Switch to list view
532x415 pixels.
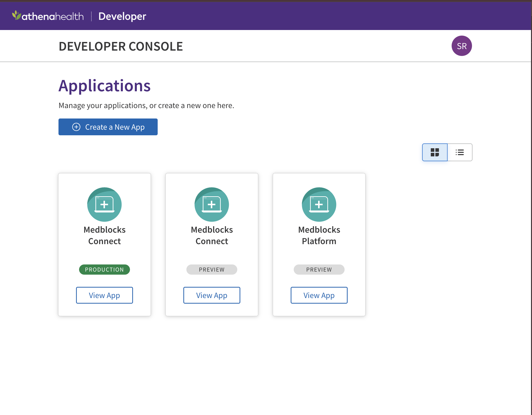click(460, 152)
